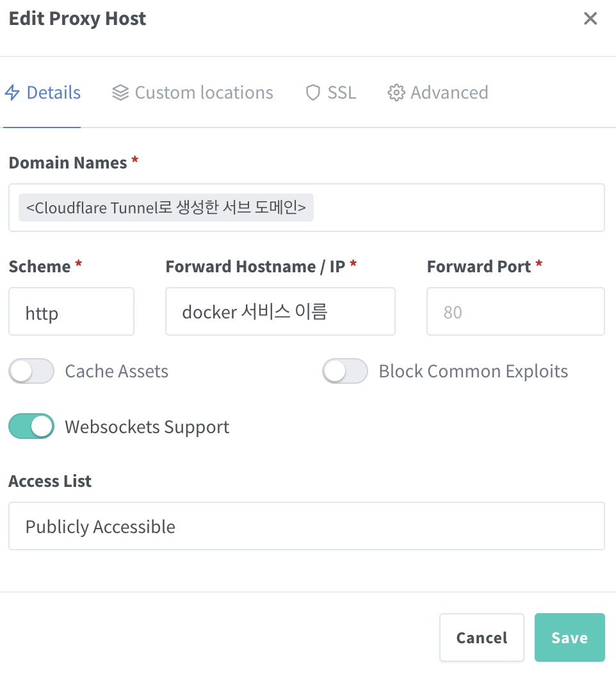Expand the Access List selector
The image size is (616, 674).
tap(306, 526)
